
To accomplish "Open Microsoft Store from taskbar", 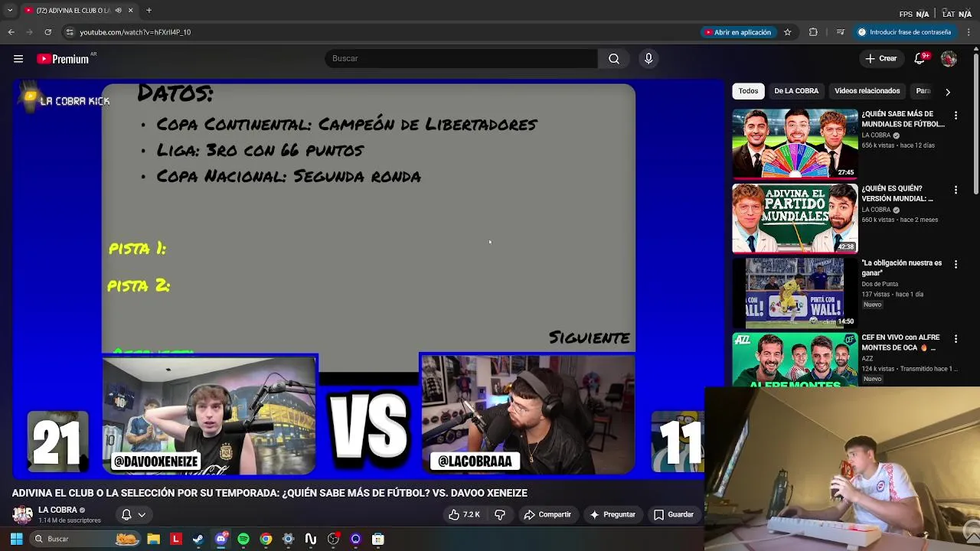I will [x=378, y=539].
